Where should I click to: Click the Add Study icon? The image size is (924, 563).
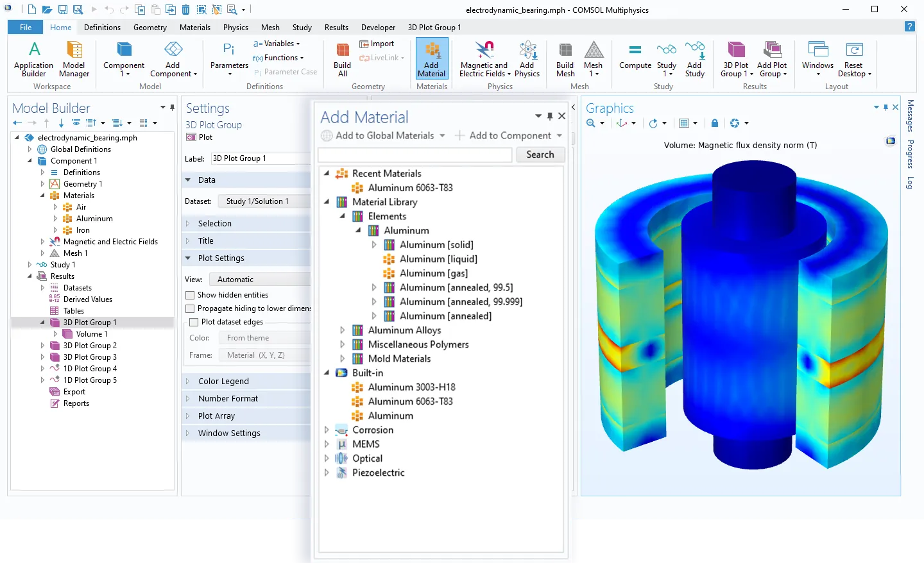pos(694,51)
